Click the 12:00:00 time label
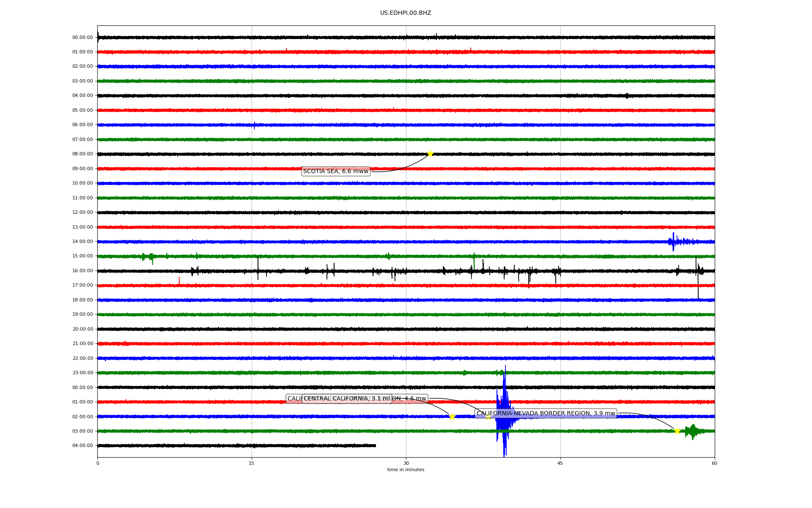This screenshot has width=812, height=508. [82, 213]
